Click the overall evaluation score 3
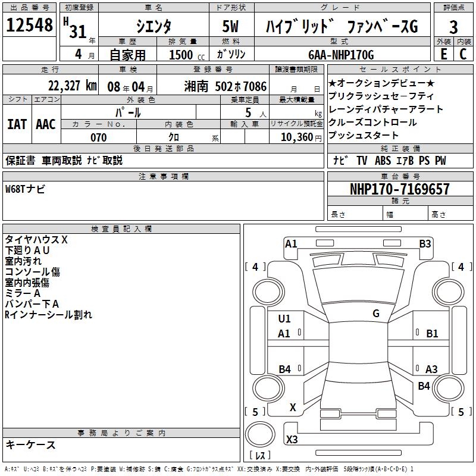This screenshot has height=476, width=476. click(x=453, y=27)
